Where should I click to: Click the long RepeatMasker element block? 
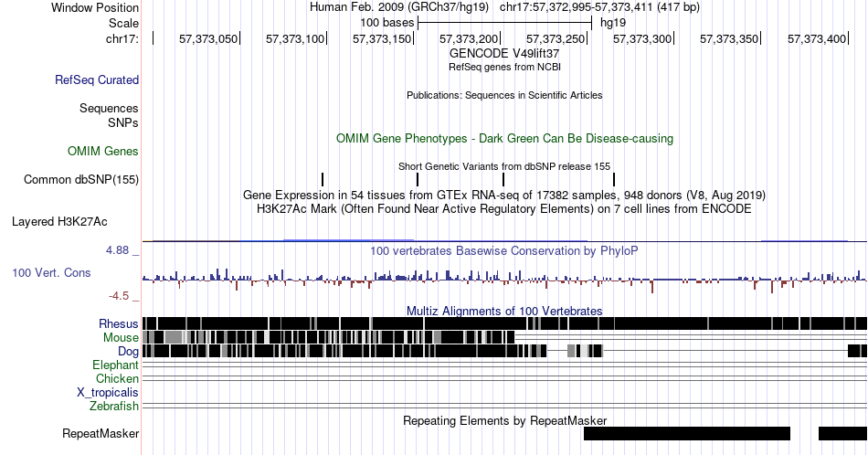[x=687, y=433]
